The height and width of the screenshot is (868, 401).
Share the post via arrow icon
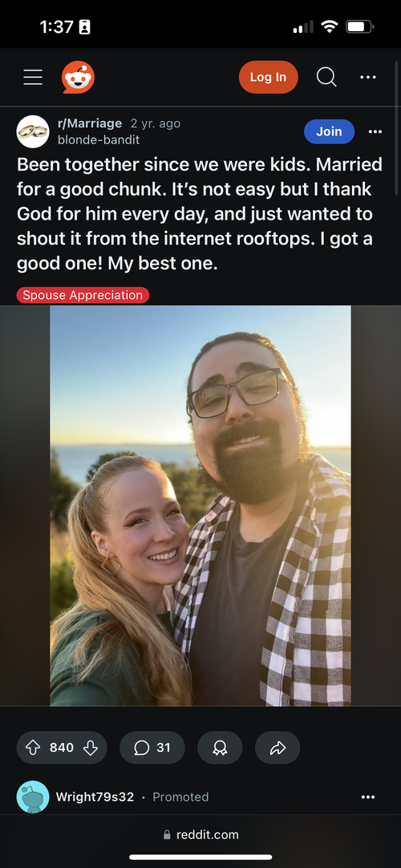pos(277,748)
